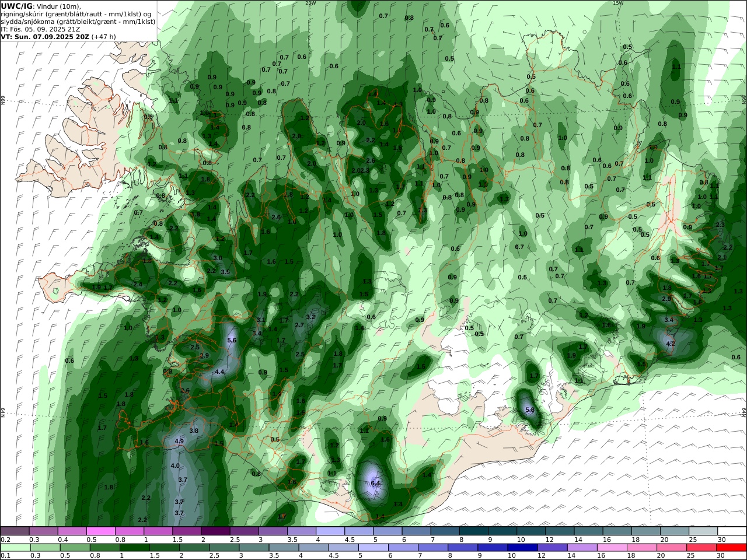Viewport: 747px width, 560px height.
Task: Click the initial time 'IT: Fös. 05. 09. 2025 21Z'
Action: pos(40,29)
